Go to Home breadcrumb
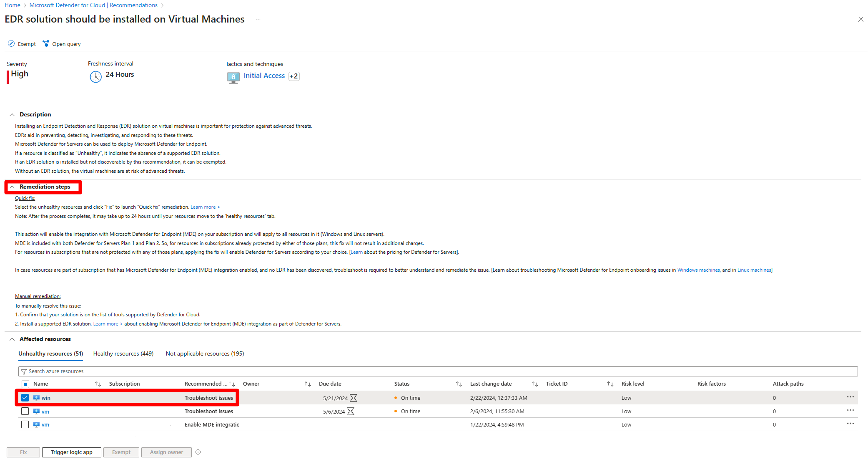Screen dimensions: 868x467 click(x=13, y=5)
